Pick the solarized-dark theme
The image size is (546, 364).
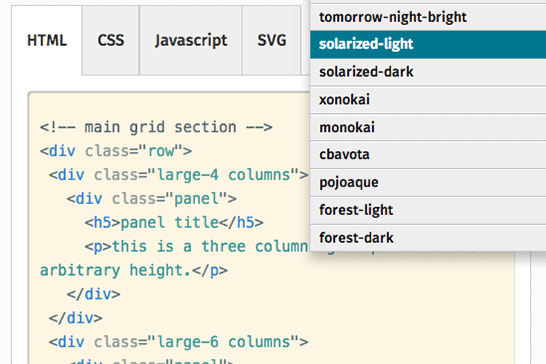click(428, 72)
